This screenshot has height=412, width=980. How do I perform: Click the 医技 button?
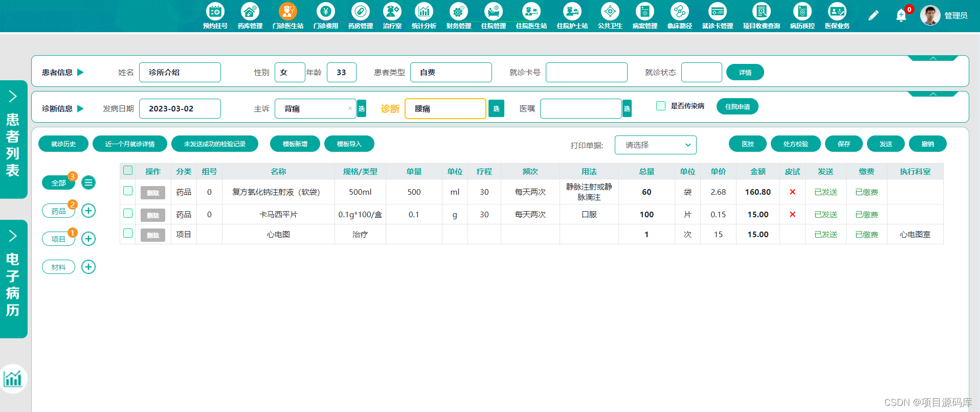(748, 144)
